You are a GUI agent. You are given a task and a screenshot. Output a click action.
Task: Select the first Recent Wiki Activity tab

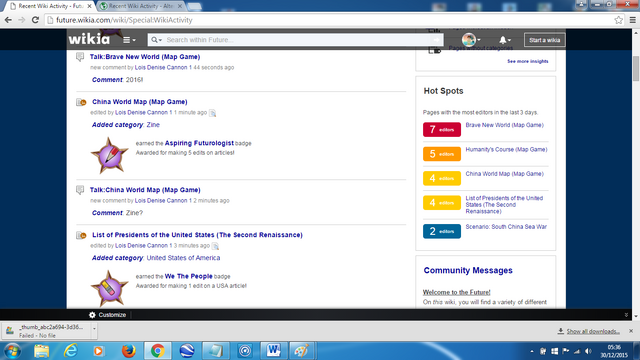click(51, 6)
